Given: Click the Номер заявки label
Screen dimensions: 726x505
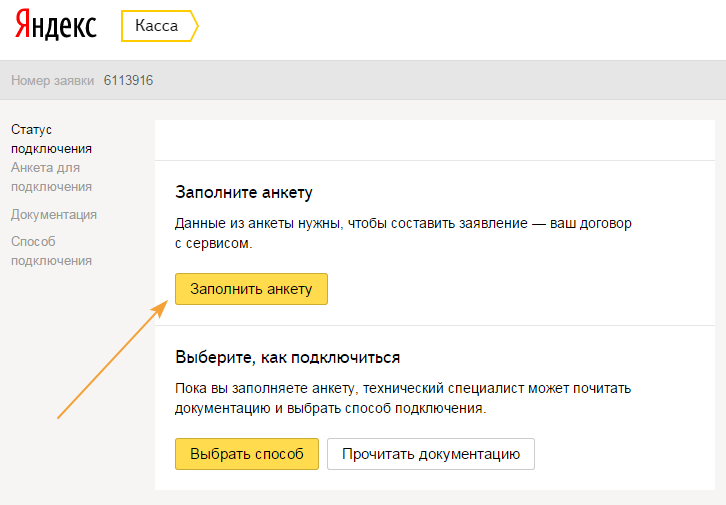Looking at the screenshot, I should click(x=52, y=81).
